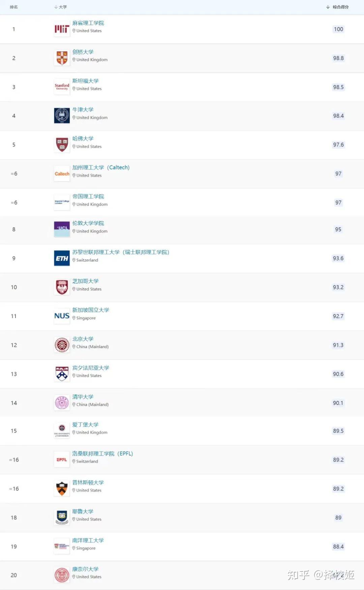Open the 牛津大学 link
This screenshot has width=364, height=590.
point(83,110)
